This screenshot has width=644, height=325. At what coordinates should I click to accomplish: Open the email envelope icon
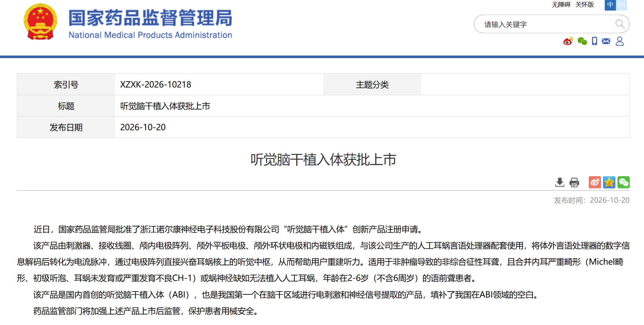(606, 41)
